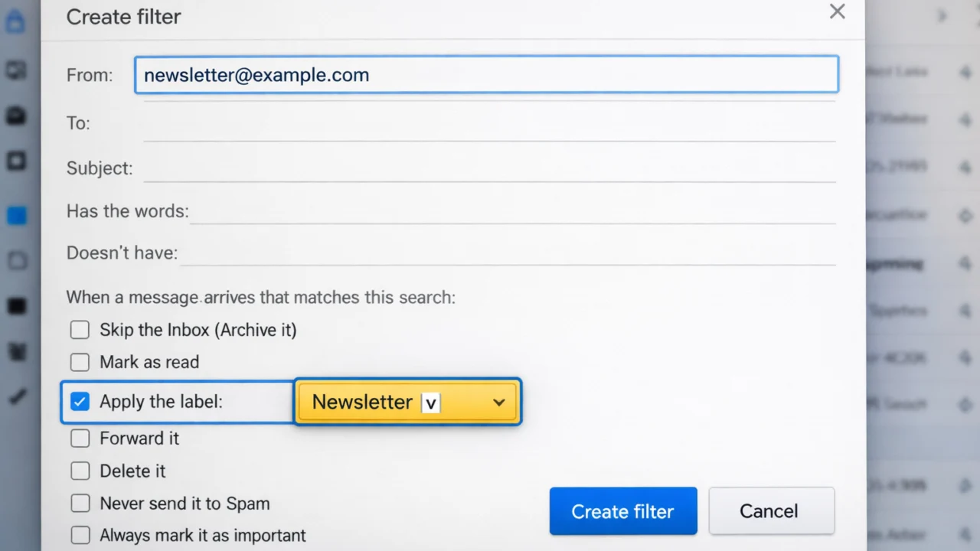Select the Has the words field
Image resolution: width=980 pixels, height=551 pixels.
[511, 211]
